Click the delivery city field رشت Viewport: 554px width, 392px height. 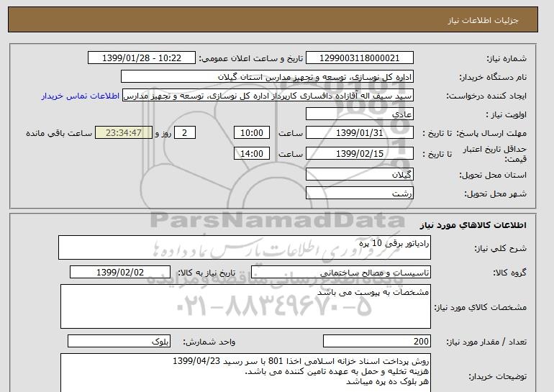tap(359, 193)
